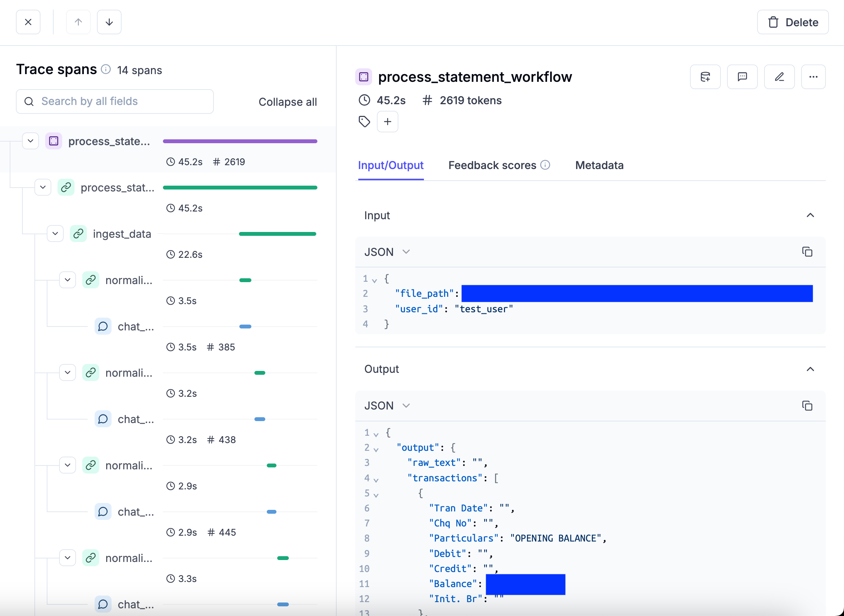Collapse all spans

[288, 102]
